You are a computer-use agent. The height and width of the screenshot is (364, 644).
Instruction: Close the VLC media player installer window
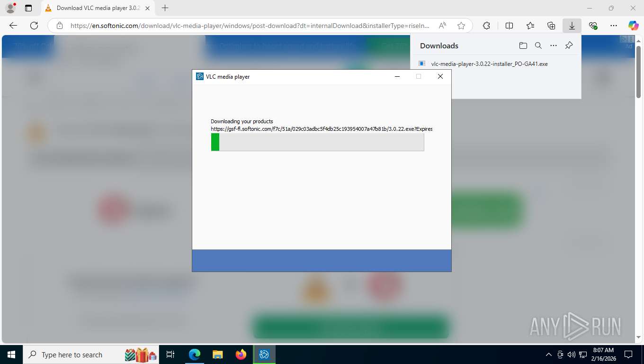440,76
